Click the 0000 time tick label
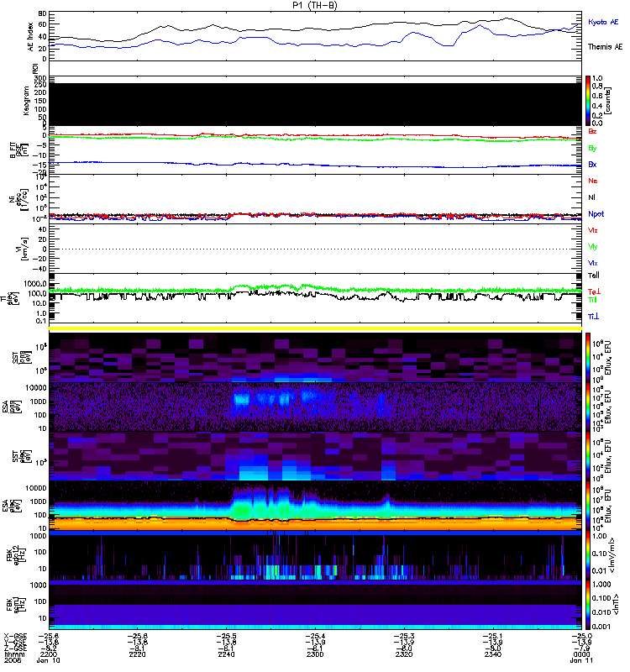 pos(581,654)
